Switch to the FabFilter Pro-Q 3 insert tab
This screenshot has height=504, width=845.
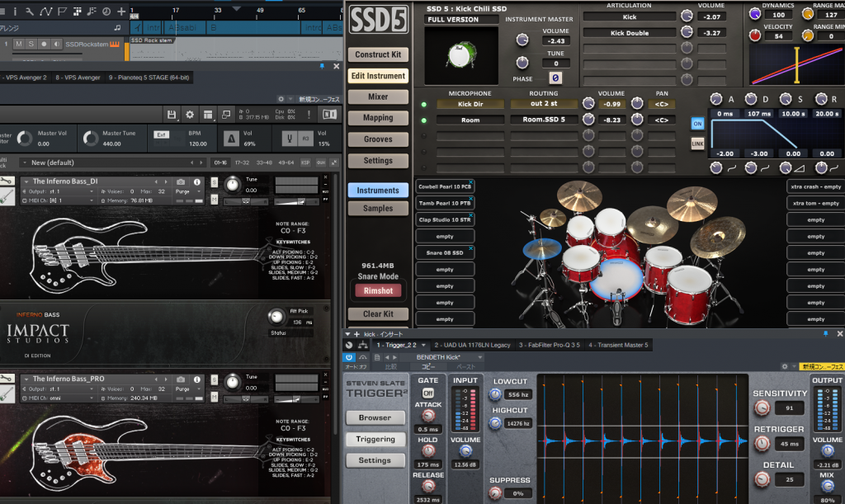point(549,344)
